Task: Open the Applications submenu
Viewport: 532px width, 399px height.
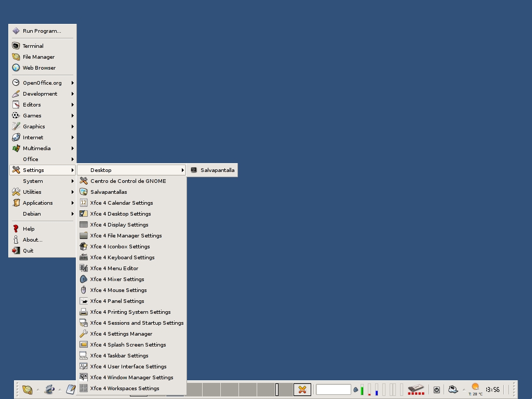Action: pyautogui.click(x=43, y=203)
